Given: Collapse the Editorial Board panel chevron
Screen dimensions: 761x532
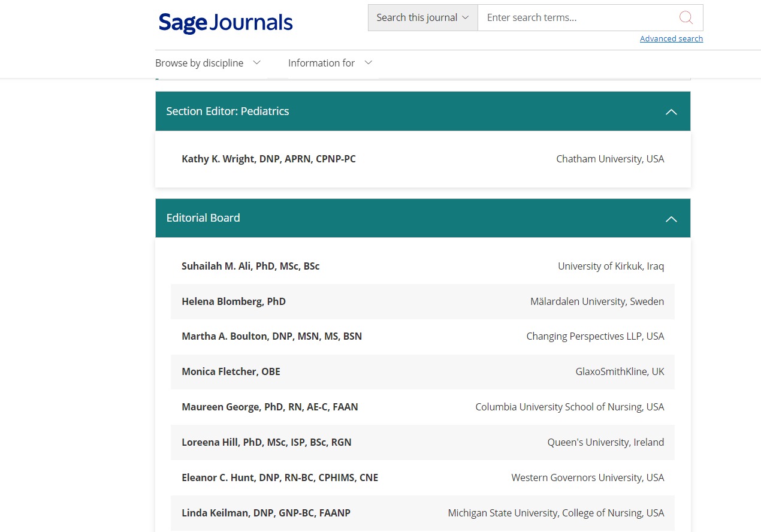Looking at the screenshot, I should [671, 219].
